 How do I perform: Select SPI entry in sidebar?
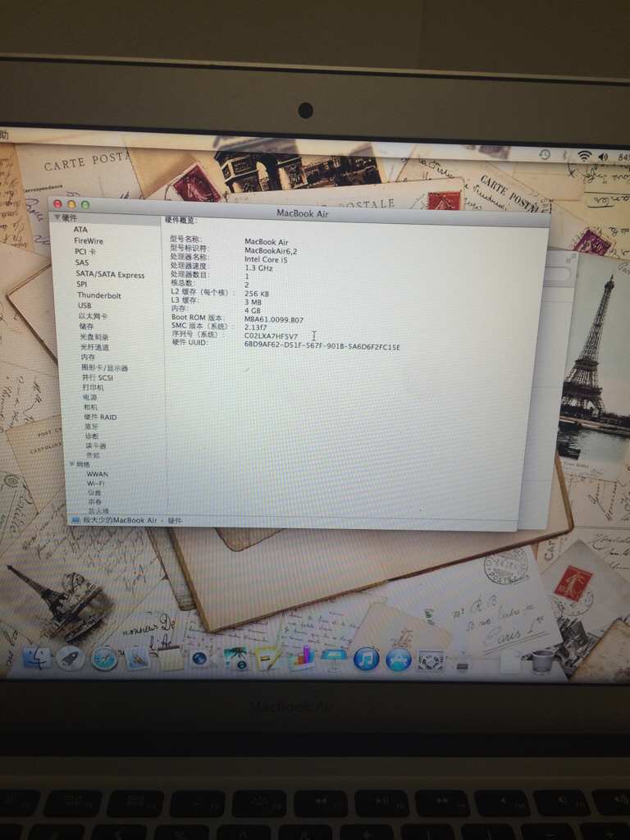tap(81, 285)
